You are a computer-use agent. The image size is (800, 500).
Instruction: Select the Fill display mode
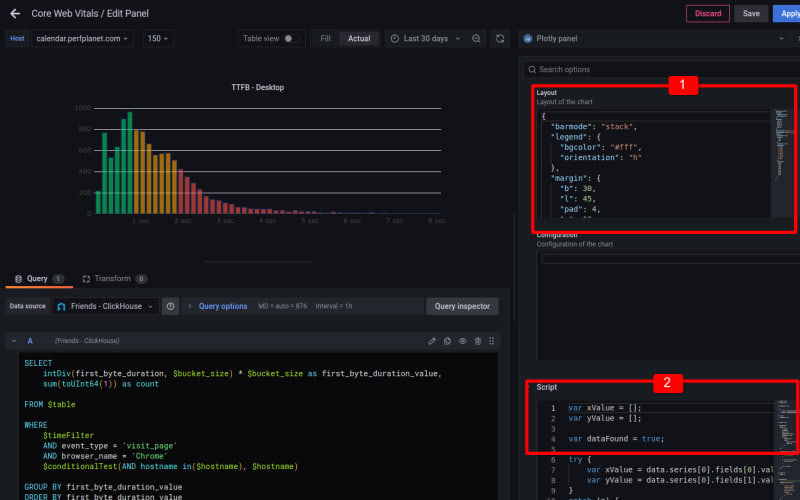point(325,39)
